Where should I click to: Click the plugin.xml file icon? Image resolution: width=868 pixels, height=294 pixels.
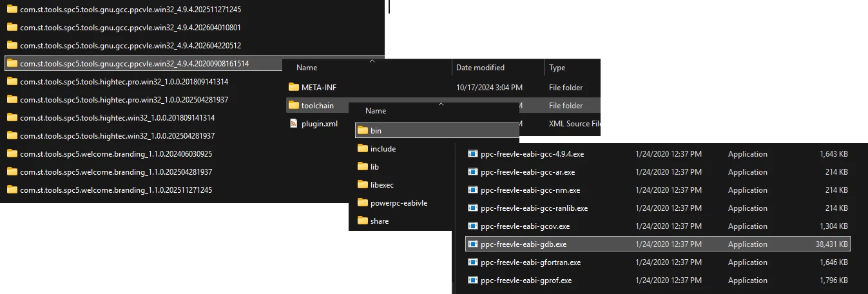294,123
